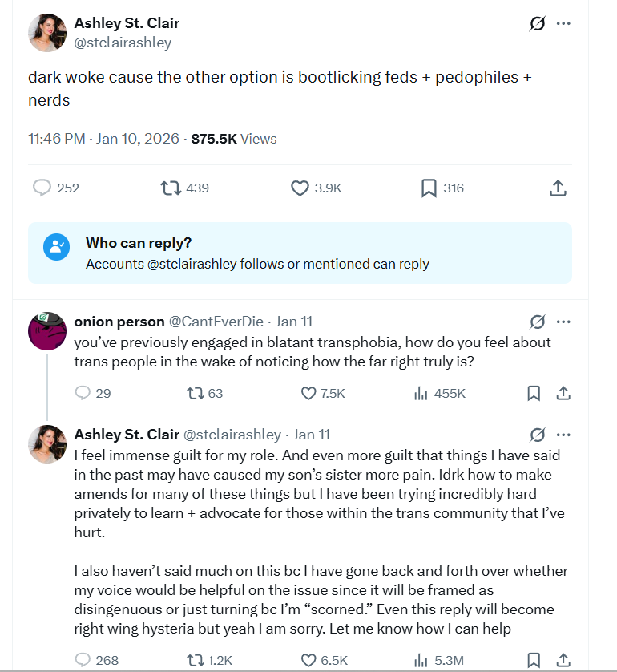Bookmark the main post with 316 bookmarks
Screen dimensions: 617x672
tap(429, 188)
